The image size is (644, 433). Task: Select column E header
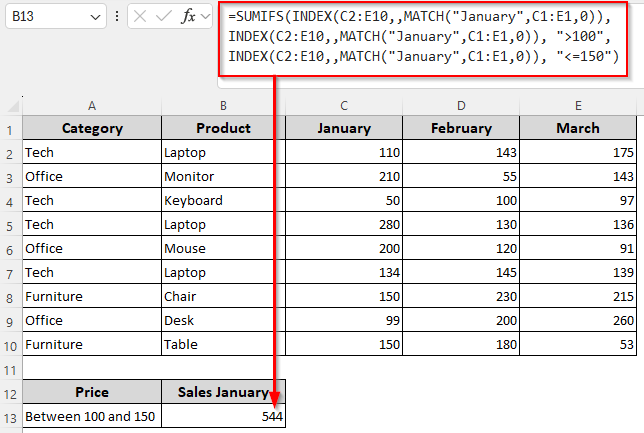(579, 105)
